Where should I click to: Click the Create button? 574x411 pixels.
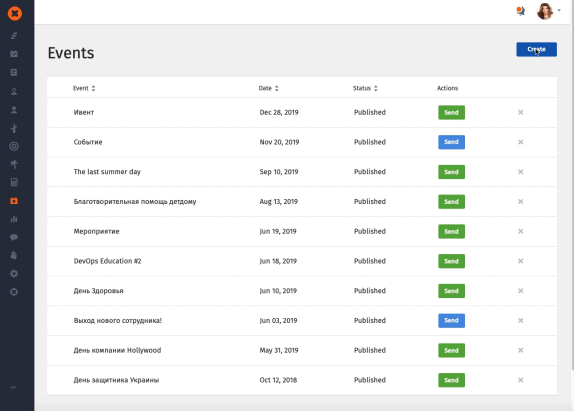point(536,49)
